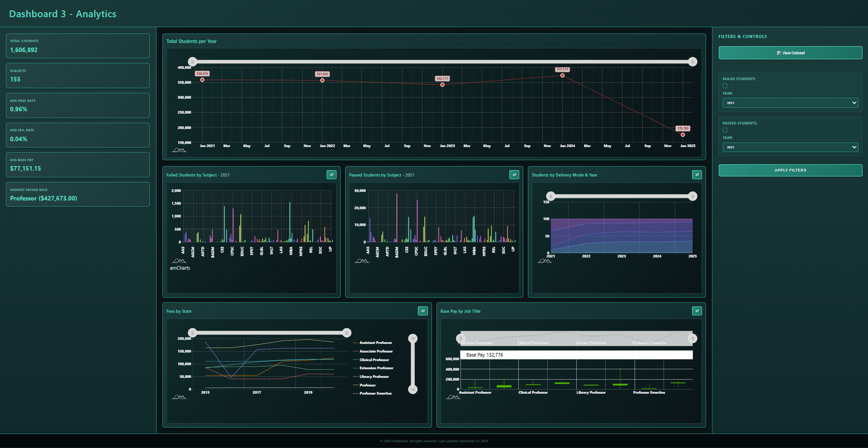This screenshot has height=448, width=868.
Task: Click amCharts logo in Base Pay by Job Title chart
Action: point(453,397)
